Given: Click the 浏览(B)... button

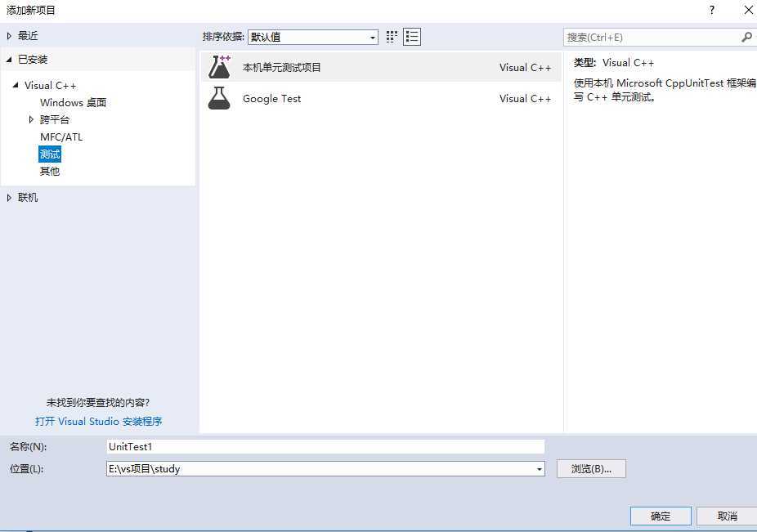Looking at the screenshot, I should pos(591,469).
